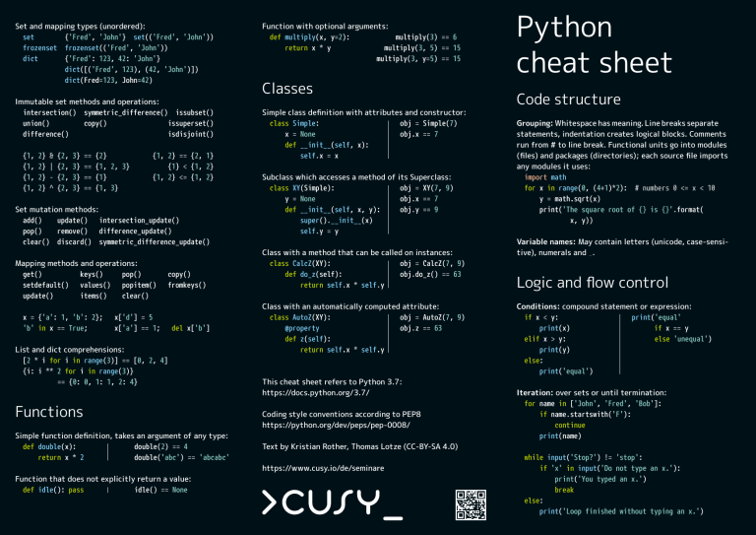This screenshot has width=756, height=535.
Task: Click the "isdisjoint()" method
Action: [x=190, y=134]
